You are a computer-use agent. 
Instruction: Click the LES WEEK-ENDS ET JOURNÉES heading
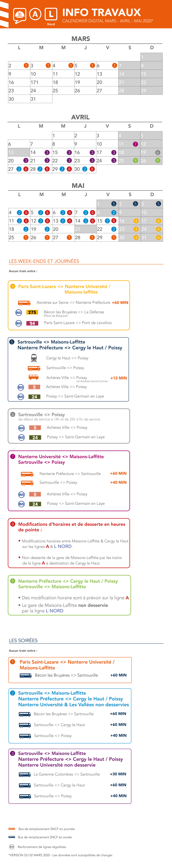pyautogui.click(x=44, y=261)
